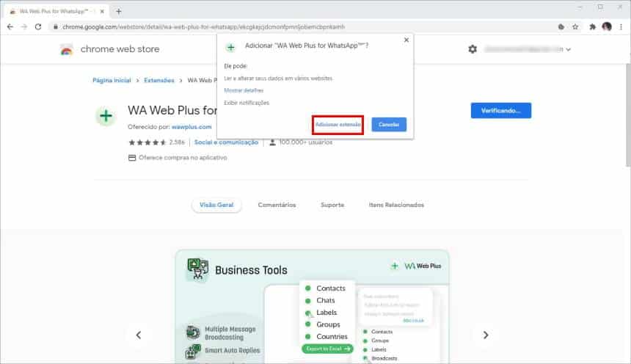Image resolution: width=631 pixels, height=364 pixels.
Task: Click Adicionar extensão button
Action: click(x=338, y=125)
